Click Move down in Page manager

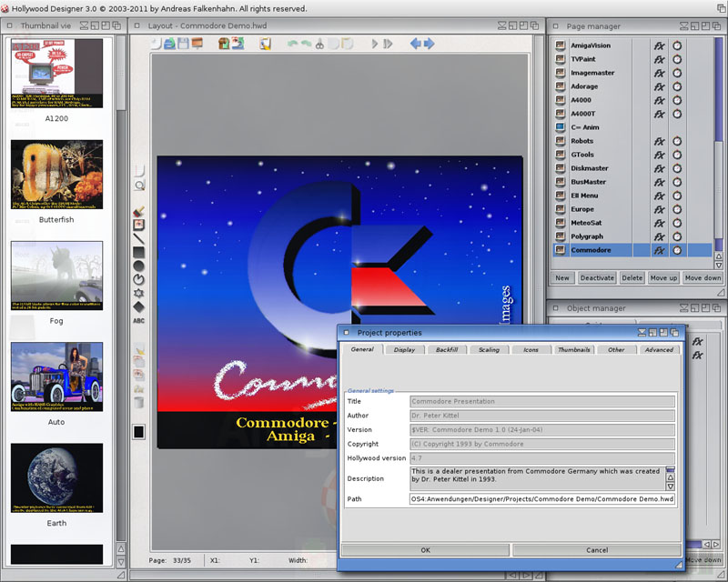[703, 278]
